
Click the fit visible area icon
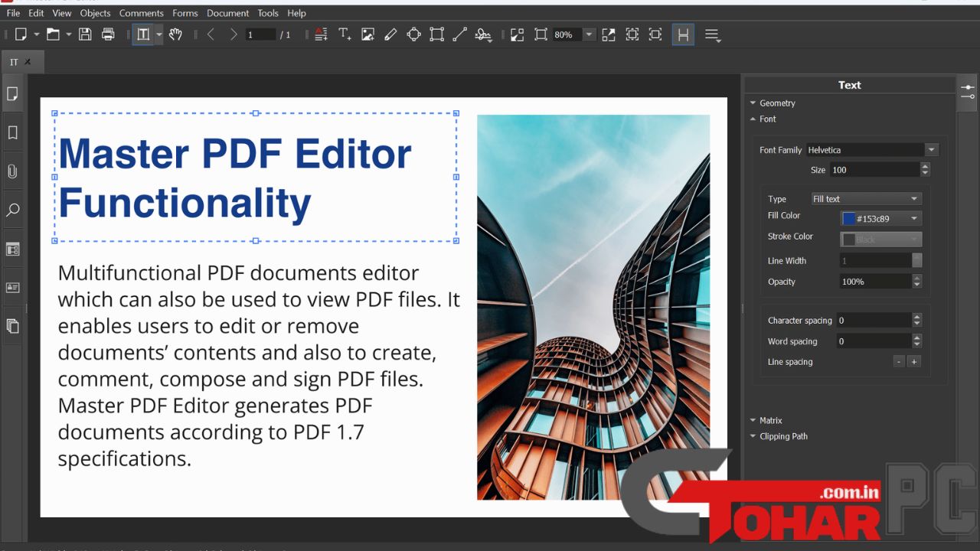pyautogui.click(x=655, y=34)
